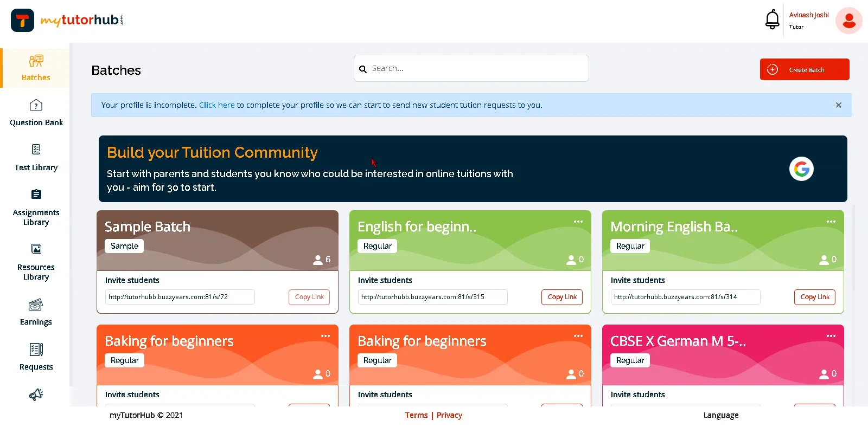868x427 pixels.
Task: Select invite URL ending in s/315
Action: tap(433, 297)
